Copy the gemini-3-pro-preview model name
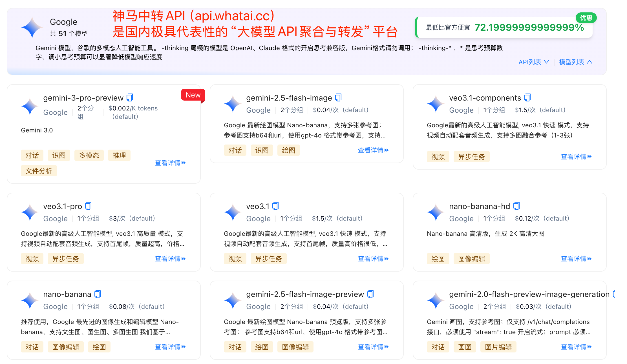 130,98
